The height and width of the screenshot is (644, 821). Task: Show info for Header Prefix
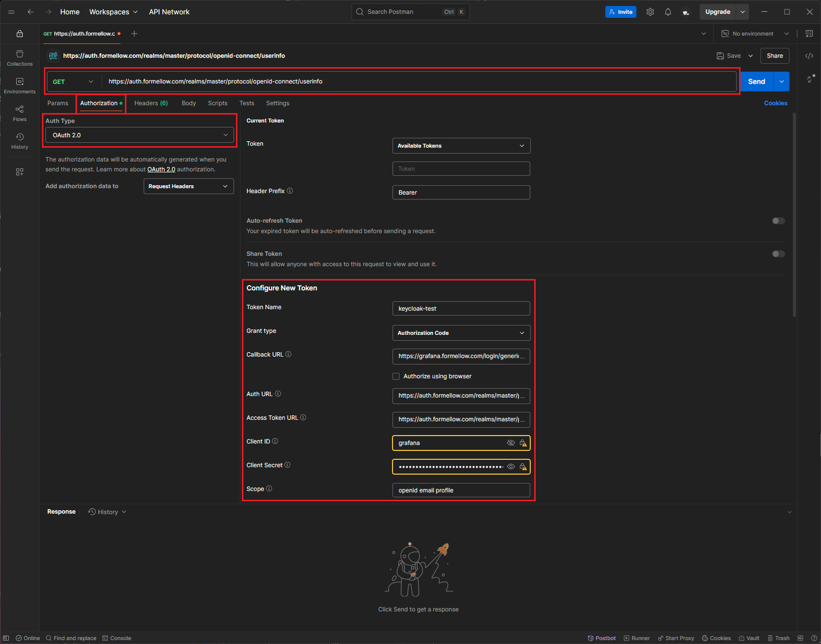(x=290, y=191)
